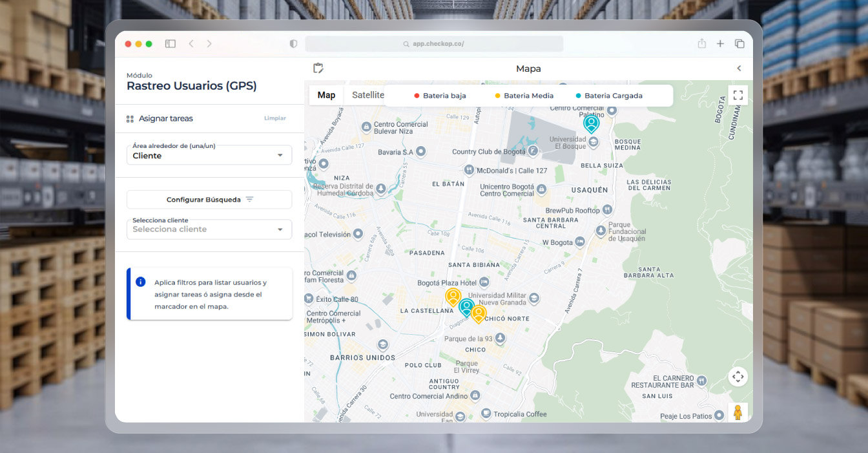868x453 pixels.
Task: Click Limpiar to clear the task filters
Action: [x=274, y=118]
